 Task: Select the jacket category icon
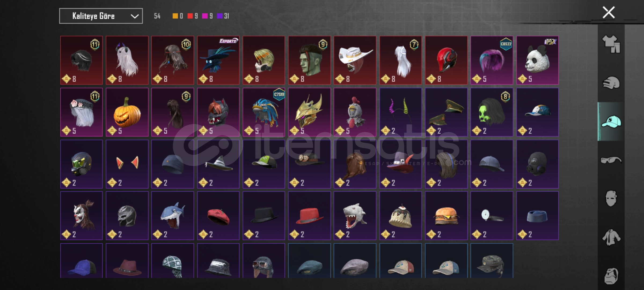coord(611,237)
